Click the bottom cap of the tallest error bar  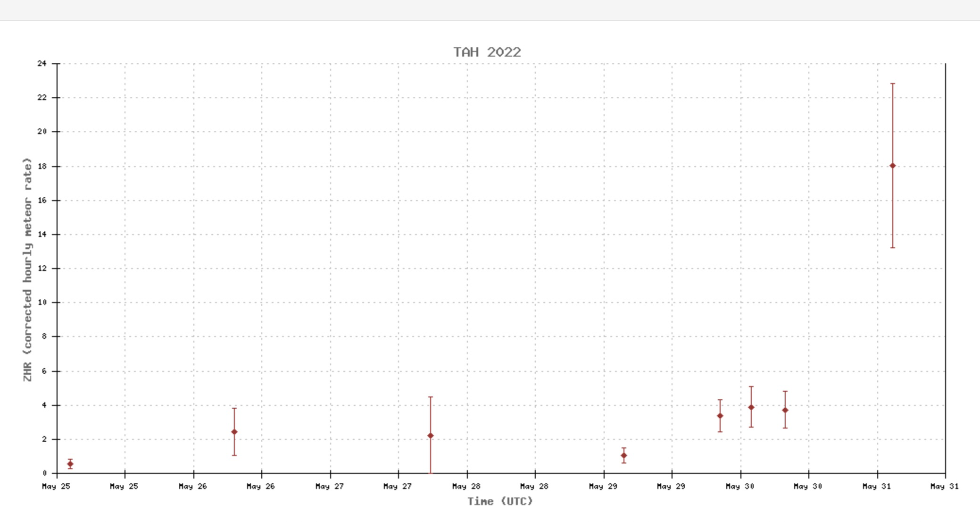[x=892, y=247]
